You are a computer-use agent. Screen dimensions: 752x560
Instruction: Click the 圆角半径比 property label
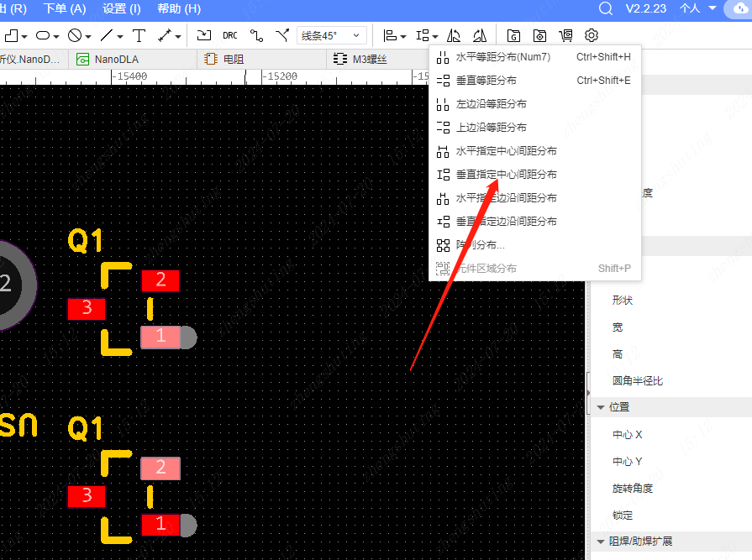point(638,381)
